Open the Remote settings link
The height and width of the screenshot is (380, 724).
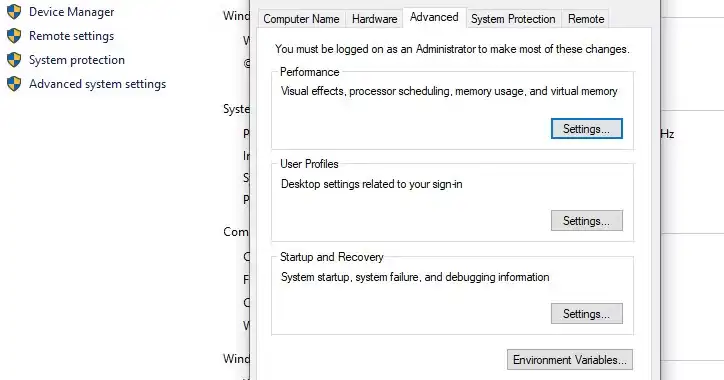pyautogui.click(x=72, y=36)
